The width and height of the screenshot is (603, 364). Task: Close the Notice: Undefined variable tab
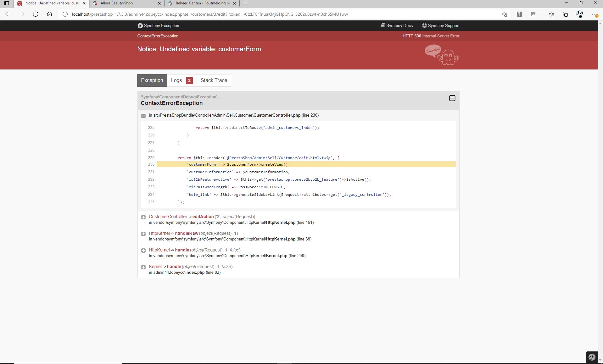click(x=84, y=3)
